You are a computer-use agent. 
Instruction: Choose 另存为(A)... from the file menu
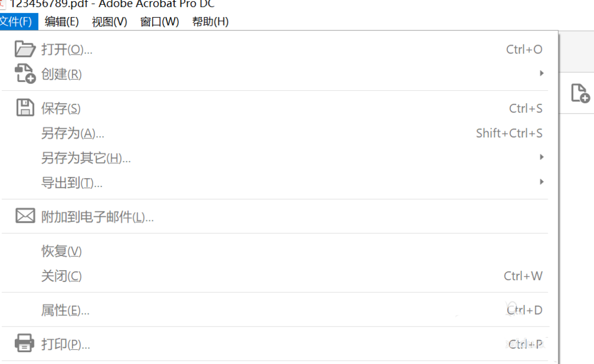(x=72, y=134)
